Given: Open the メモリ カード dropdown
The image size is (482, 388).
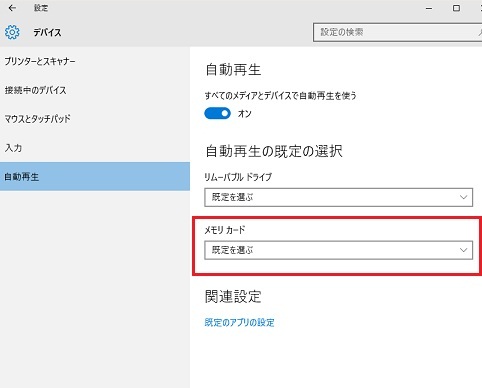Looking at the screenshot, I should pyautogui.click(x=338, y=250).
